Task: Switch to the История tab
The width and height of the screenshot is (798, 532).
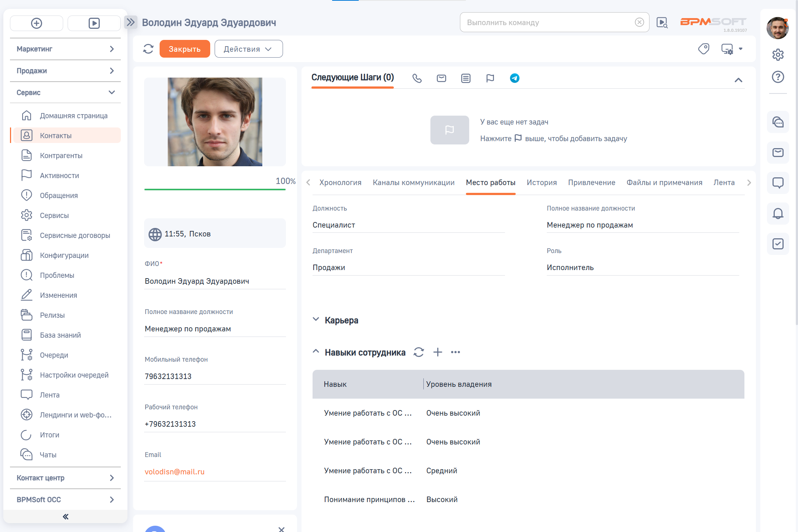Action: tap(541, 183)
